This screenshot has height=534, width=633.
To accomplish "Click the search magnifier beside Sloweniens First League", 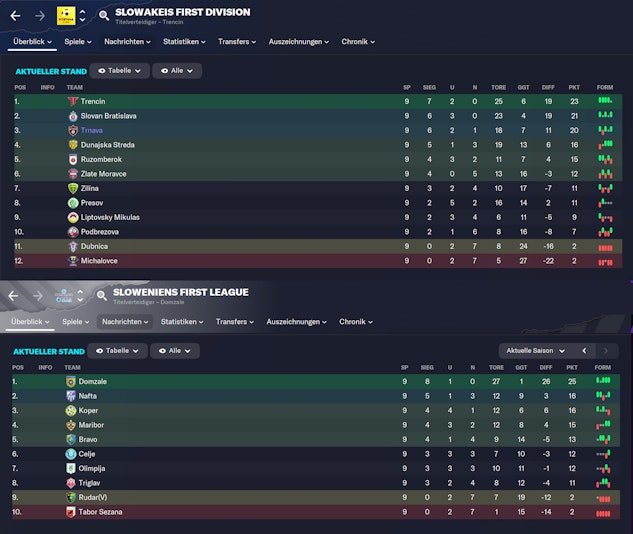I will [104, 295].
